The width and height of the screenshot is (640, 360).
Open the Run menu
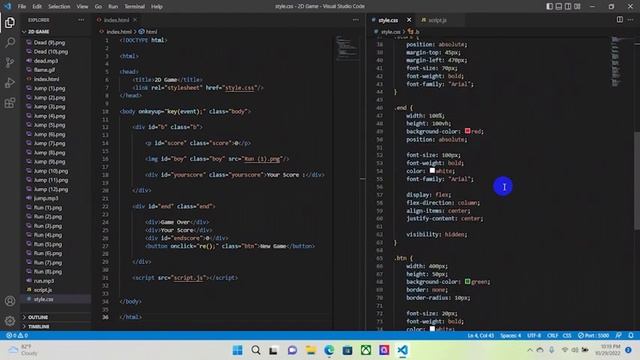(x=113, y=7)
